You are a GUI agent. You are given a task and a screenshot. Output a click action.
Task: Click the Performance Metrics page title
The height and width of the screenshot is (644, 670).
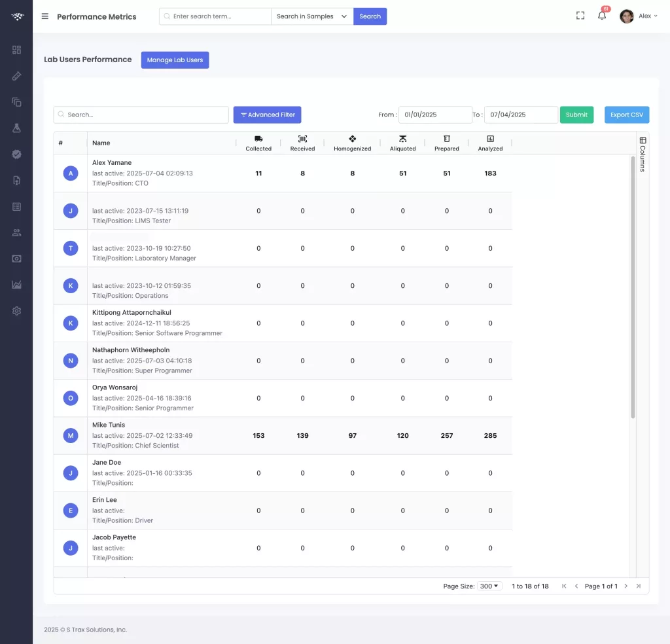coord(97,16)
